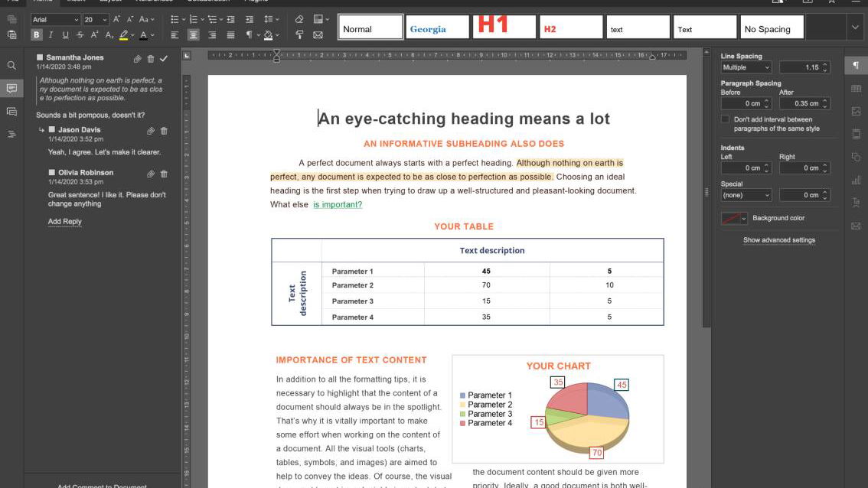
Task: Open Table settings in the right sidebar
Action: pos(855,88)
